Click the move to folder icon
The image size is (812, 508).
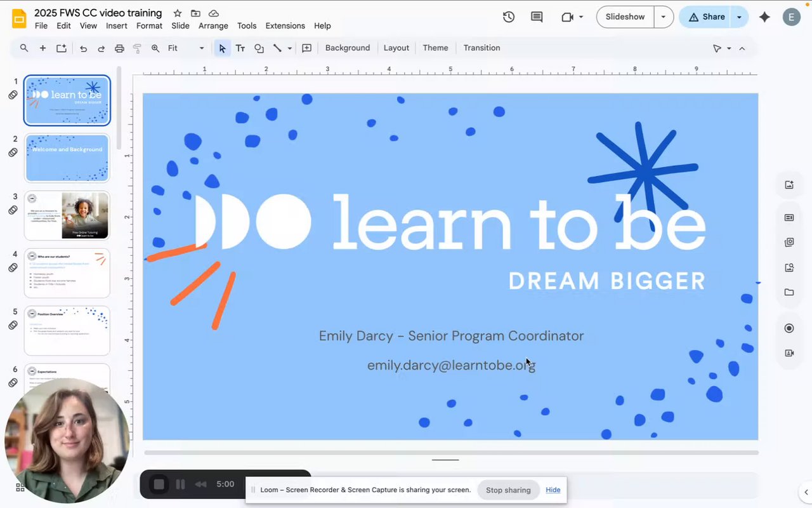coord(195,13)
